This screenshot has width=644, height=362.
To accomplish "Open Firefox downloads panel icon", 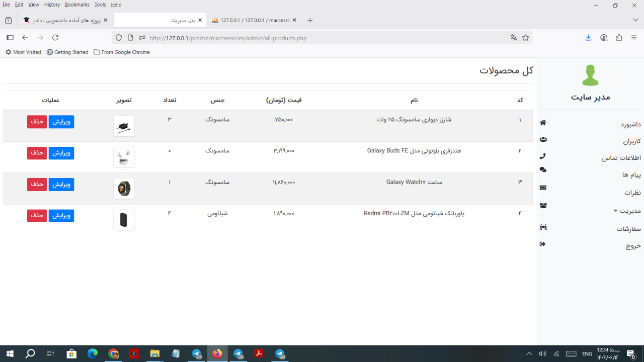I will click(588, 38).
